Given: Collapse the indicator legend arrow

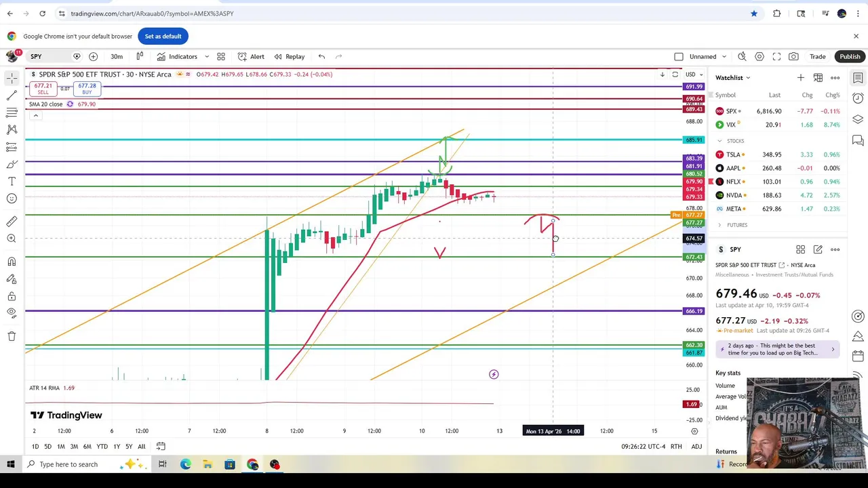Looking at the screenshot, I should click(x=35, y=116).
